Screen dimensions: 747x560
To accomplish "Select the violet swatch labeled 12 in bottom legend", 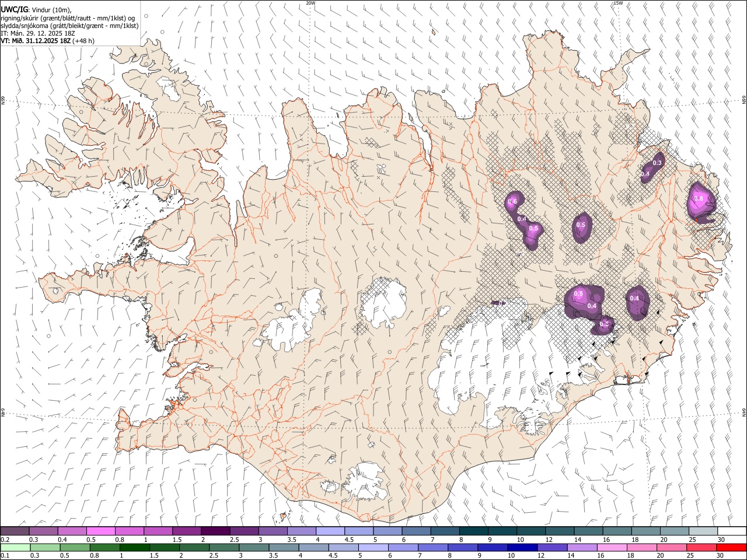I will pyautogui.click(x=552, y=548).
